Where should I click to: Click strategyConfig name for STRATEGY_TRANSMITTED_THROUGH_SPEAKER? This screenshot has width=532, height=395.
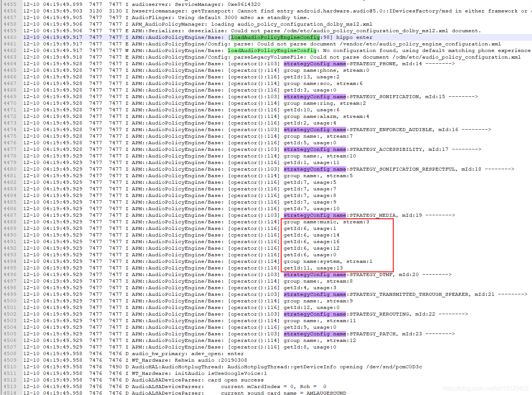(x=315, y=294)
